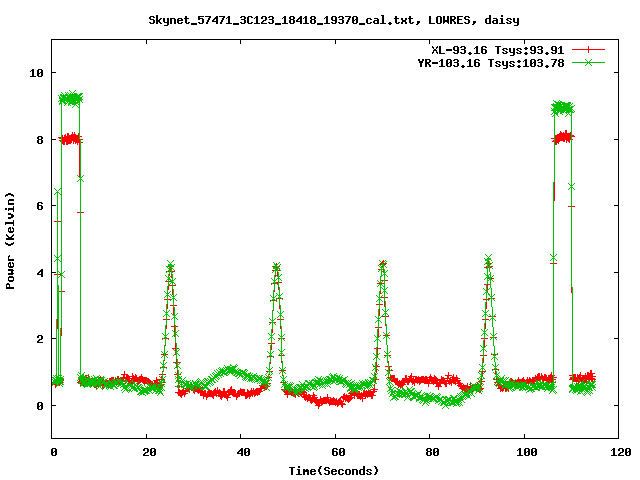Click the red calibration plateau near 8 Kelvin at start
The height and width of the screenshot is (480, 640).
pos(71,139)
